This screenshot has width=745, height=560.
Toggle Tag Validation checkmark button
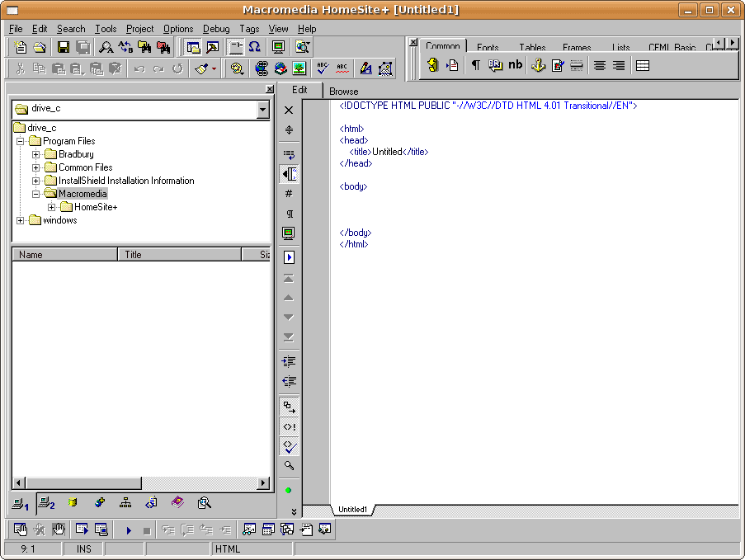pyautogui.click(x=289, y=446)
